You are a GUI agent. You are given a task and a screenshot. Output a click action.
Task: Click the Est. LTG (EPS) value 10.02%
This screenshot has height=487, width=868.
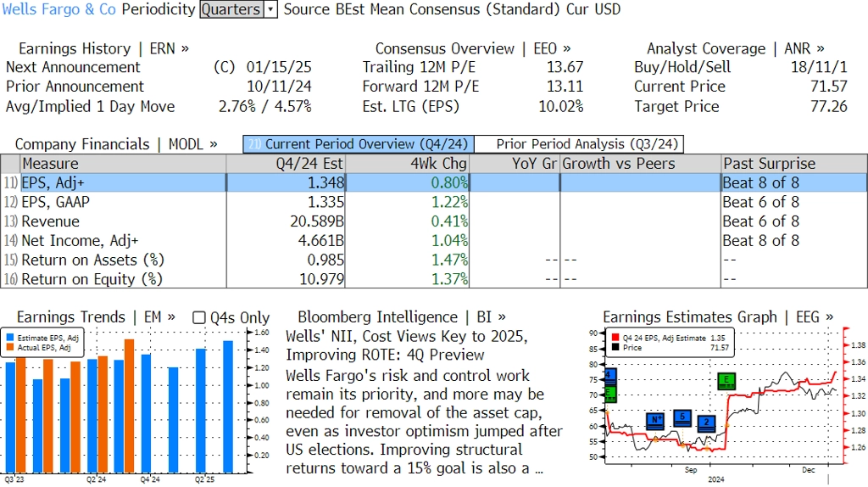(x=561, y=106)
